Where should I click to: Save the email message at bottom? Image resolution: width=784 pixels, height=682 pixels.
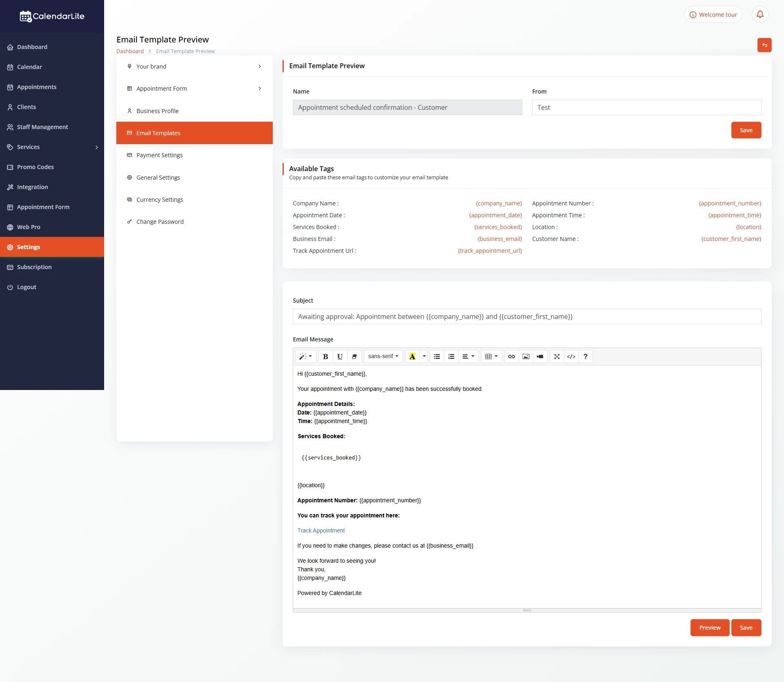point(746,628)
